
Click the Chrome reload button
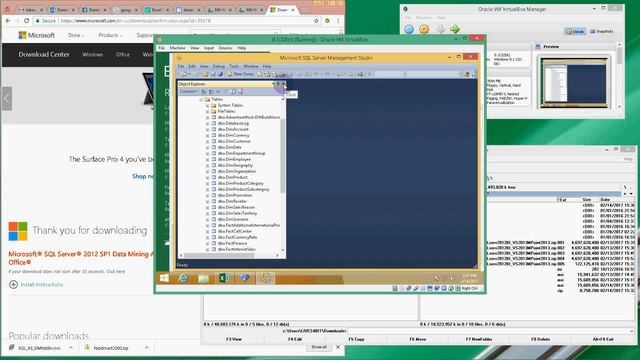point(27,20)
